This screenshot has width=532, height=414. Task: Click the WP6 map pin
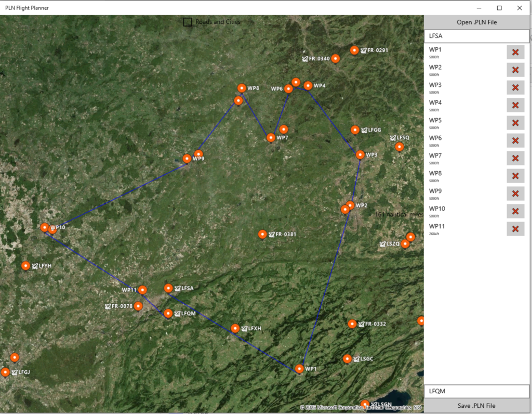pos(288,89)
